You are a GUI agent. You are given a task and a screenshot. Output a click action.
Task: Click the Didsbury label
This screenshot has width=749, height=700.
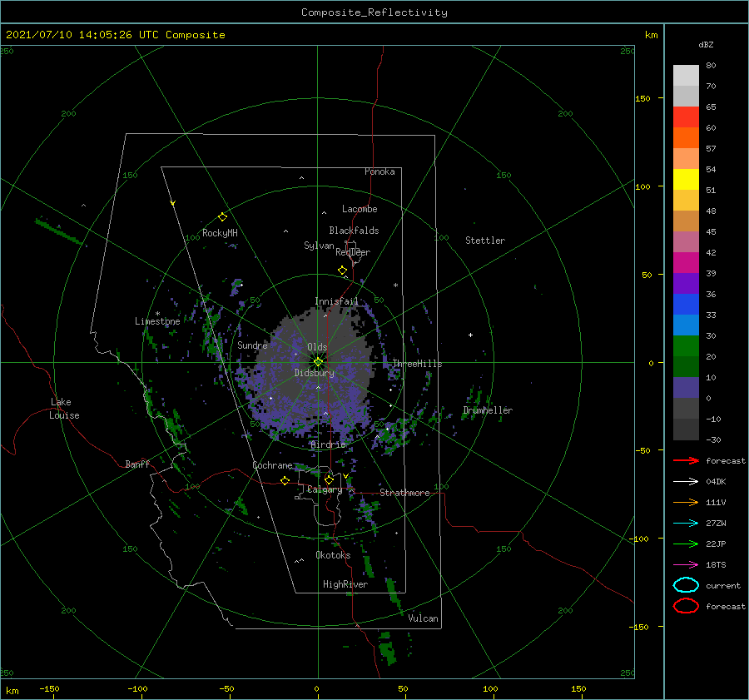pyautogui.click(x=314, y=373)
